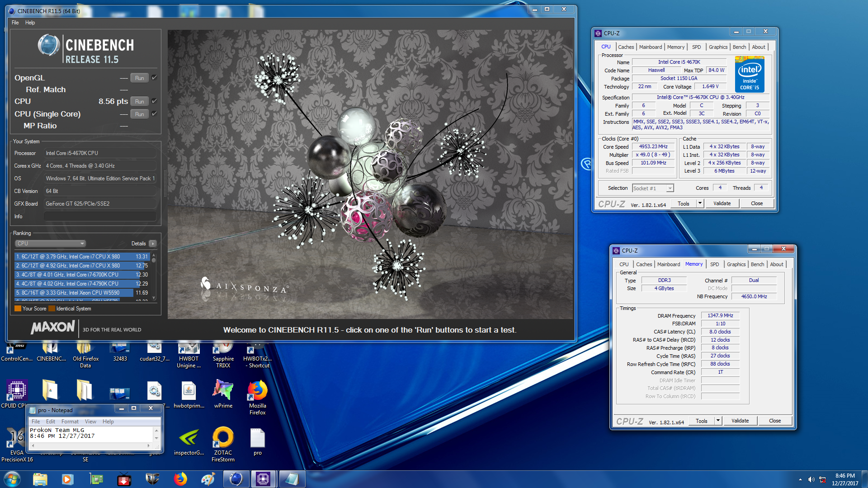Click Tools button in lower CPU-Z window
Screen dimensions: 868x488
pos(701,421)
